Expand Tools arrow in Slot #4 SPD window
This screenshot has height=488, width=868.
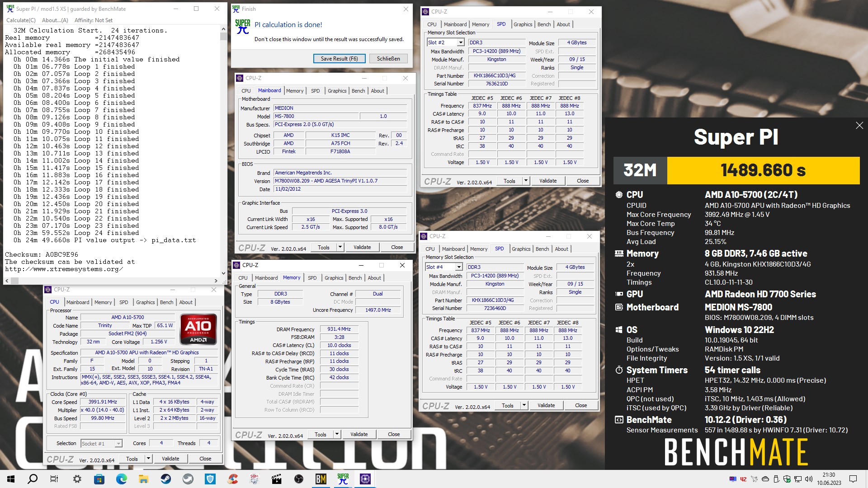[x=524, y=405]
